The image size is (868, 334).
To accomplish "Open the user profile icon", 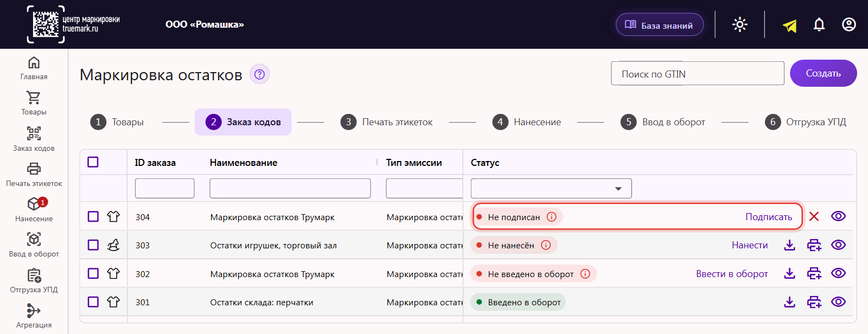I will (x=849, y=24).
